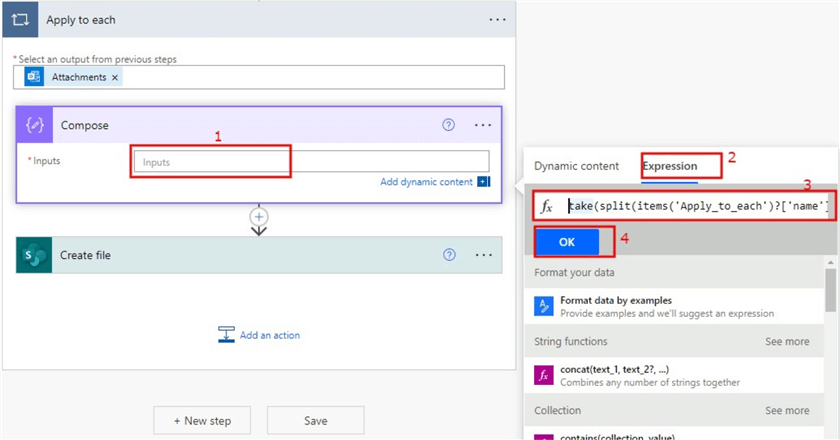Switch to Dynamic content tab
Image resolution: width=840 pixels, height=440 pixels.
576,166
